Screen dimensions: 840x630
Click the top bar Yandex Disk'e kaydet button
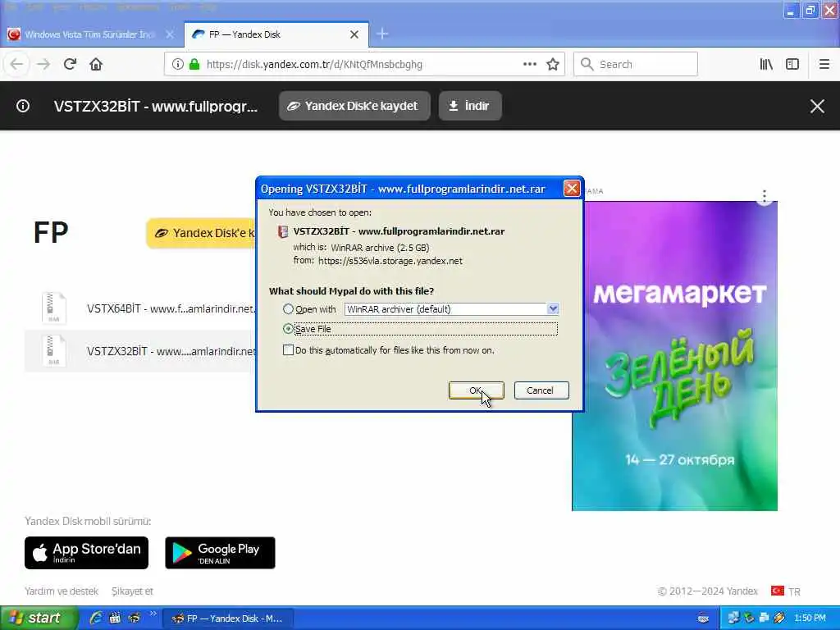pyautogui.click(x=354, y=106)
